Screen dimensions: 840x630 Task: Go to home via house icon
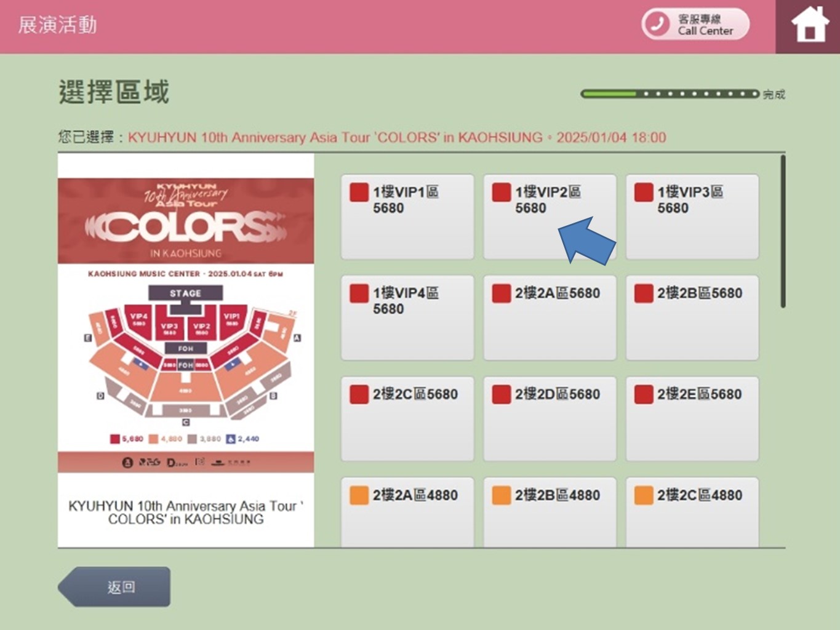(x=809, y=25)
